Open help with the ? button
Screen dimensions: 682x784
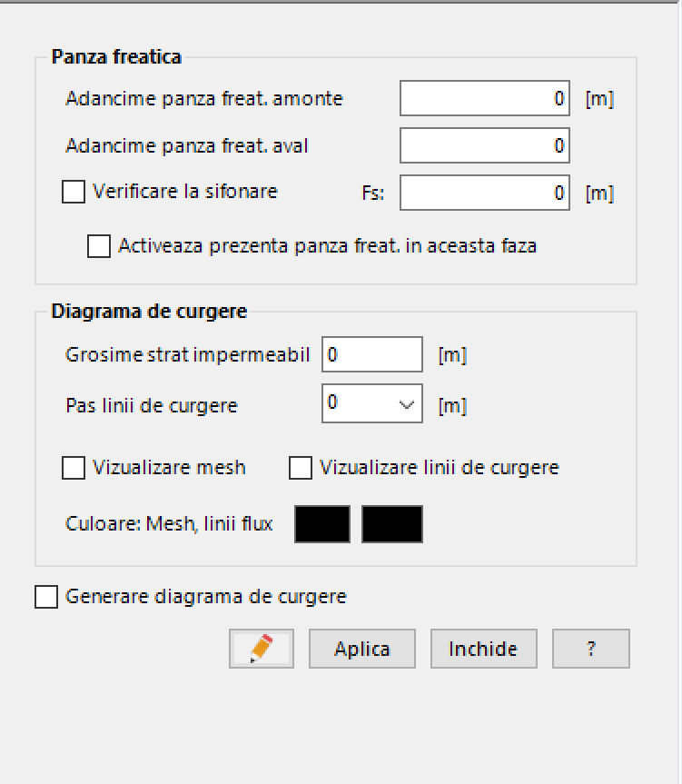[591, 650]
